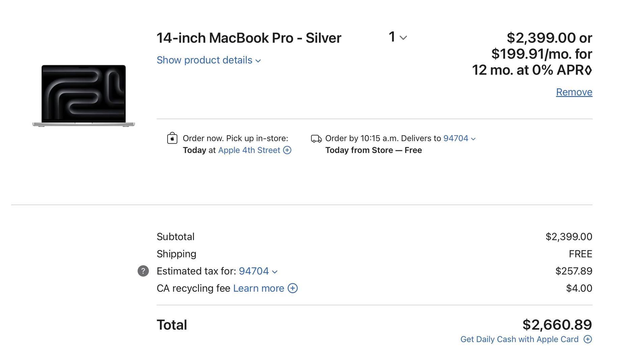Screen dimensions: 621x364
Task: Click the MacBook Pro product image
Action: tap(84, 96)
